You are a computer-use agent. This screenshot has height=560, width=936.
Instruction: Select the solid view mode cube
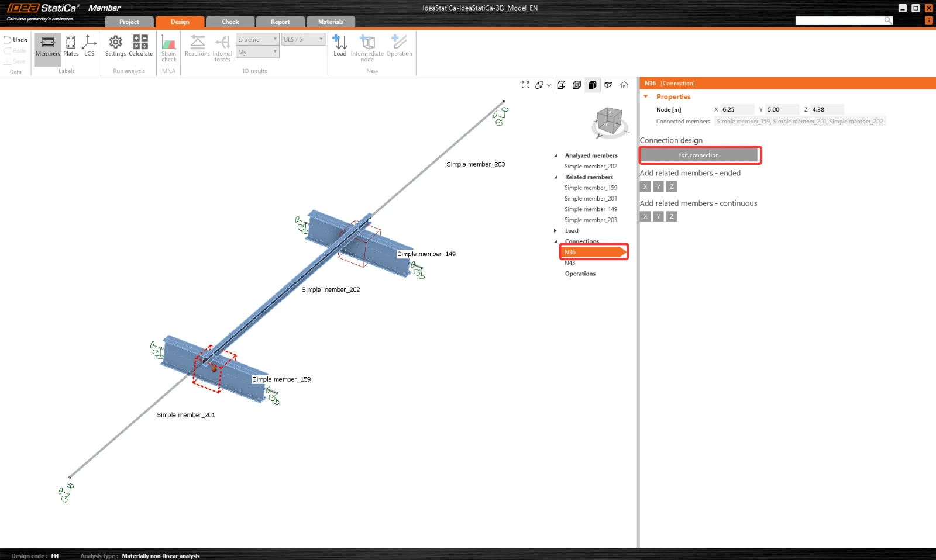pos(593,85)
